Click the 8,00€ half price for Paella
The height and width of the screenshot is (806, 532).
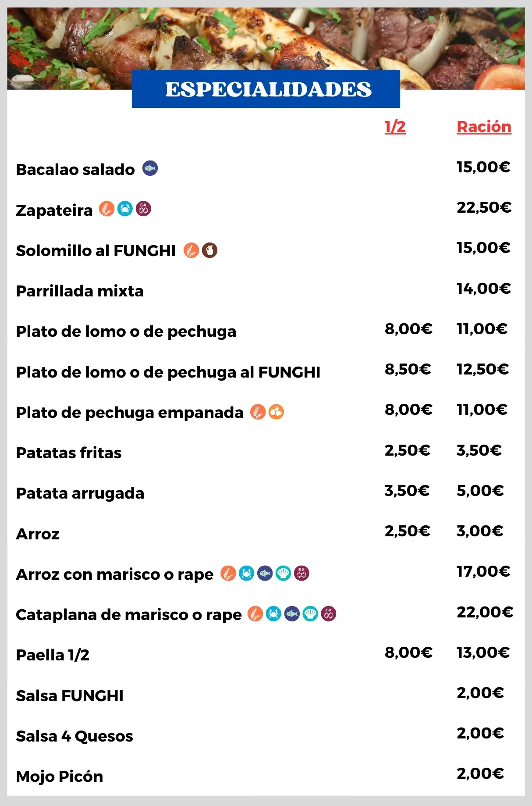click(x=408, y=653)
